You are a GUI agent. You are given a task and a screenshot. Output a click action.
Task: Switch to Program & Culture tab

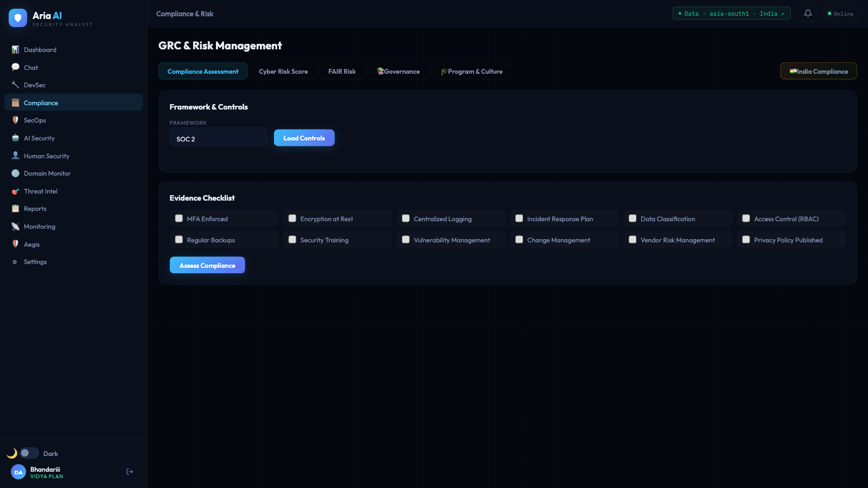click(471, 72)
